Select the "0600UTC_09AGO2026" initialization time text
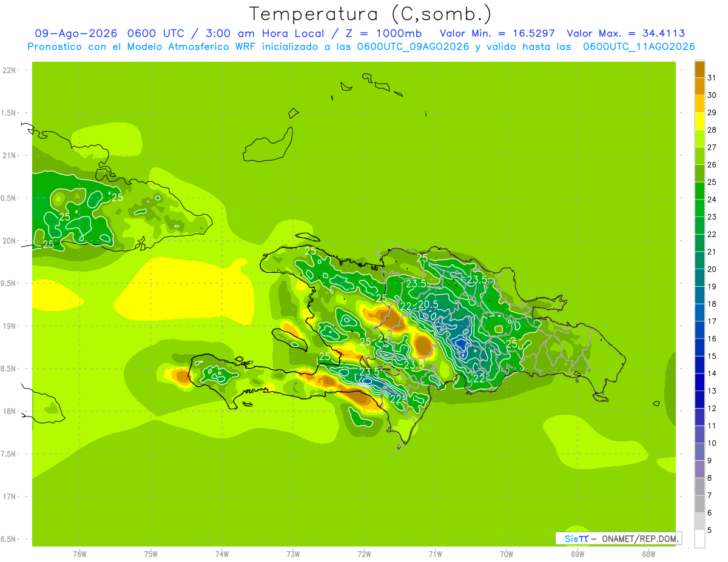This screenshot has width=728, height=562. [413, 47]
